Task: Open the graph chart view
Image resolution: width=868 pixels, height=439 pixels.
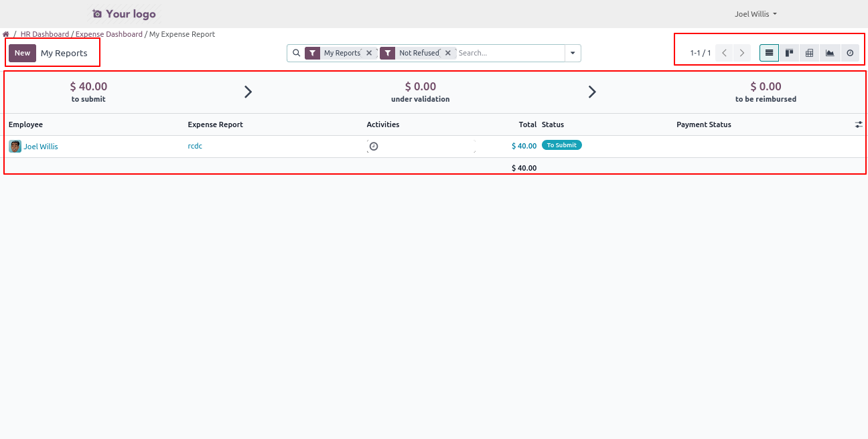Action: tap(830, 53)
